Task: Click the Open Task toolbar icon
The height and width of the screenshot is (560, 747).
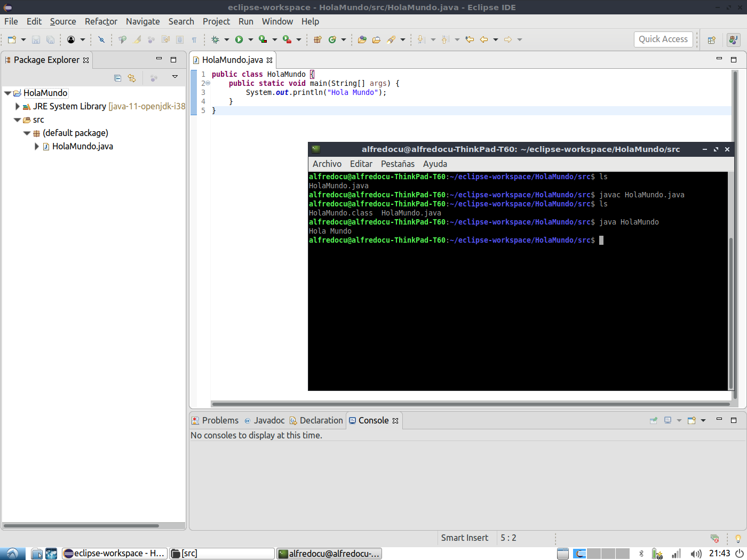Action: pos(376,39)
